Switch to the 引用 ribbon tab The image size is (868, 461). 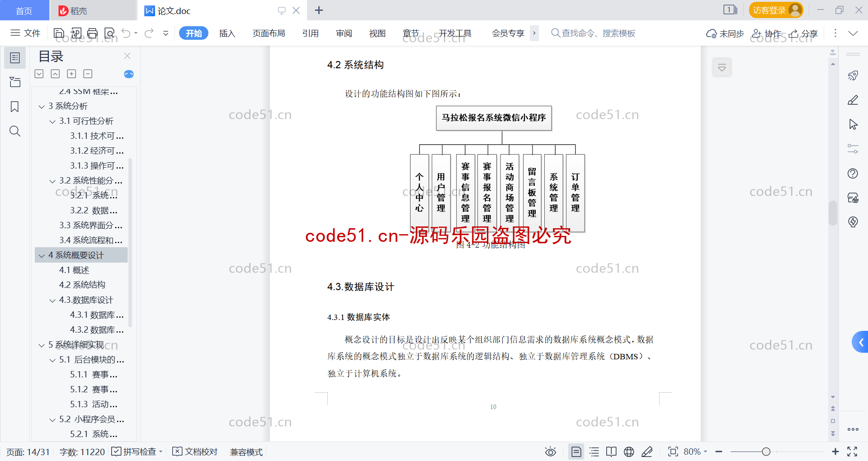(311, 33)
